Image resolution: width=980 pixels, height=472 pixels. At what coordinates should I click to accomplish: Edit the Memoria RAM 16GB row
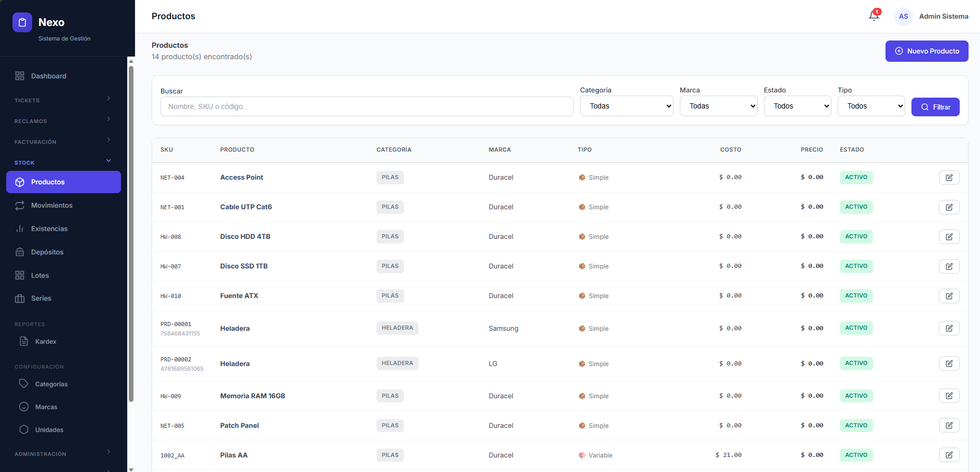coord(949,396)
